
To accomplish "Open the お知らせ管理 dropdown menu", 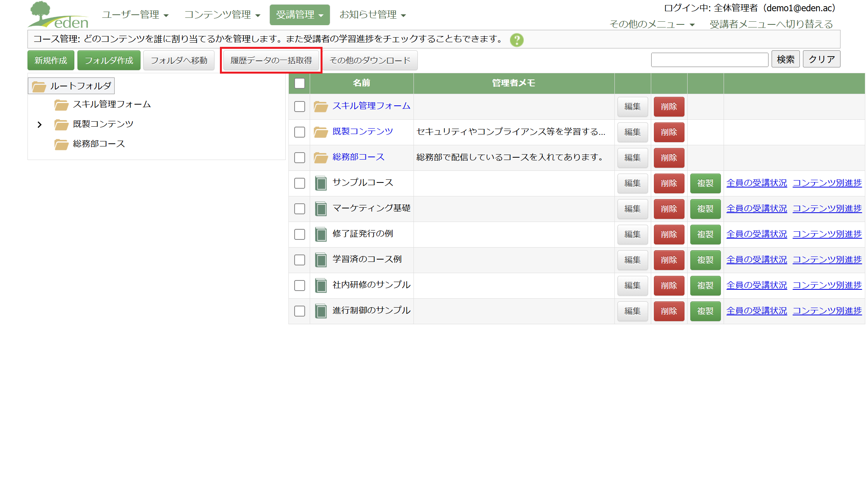I will coord(372,15).
